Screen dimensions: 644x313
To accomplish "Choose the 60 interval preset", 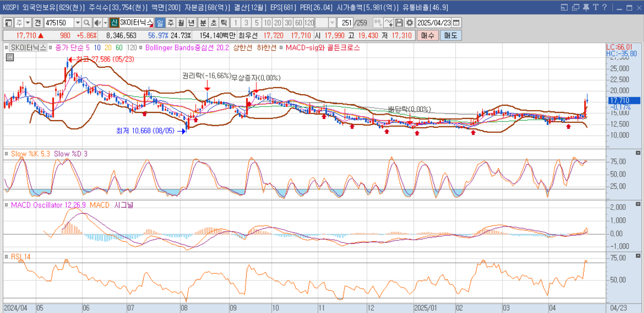I will (299, 23).
